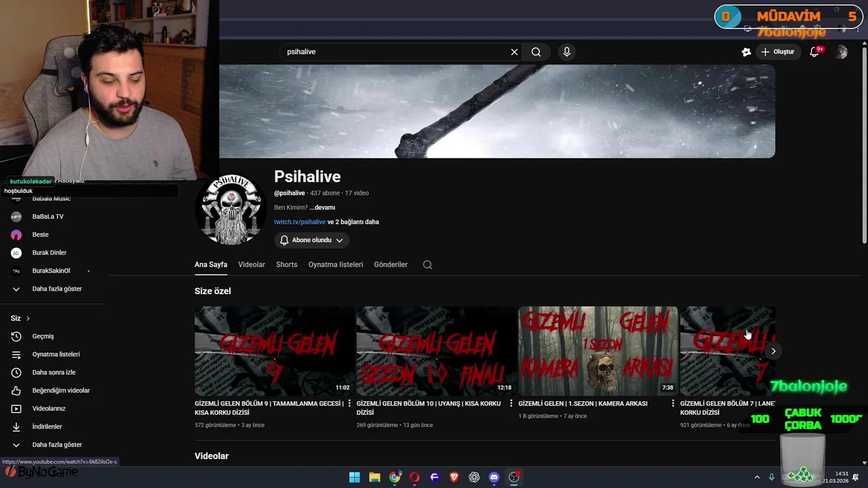The height and width of the screenshot is (488, 868).
Task: Clear the search box with the X icon
Action: 514,52
